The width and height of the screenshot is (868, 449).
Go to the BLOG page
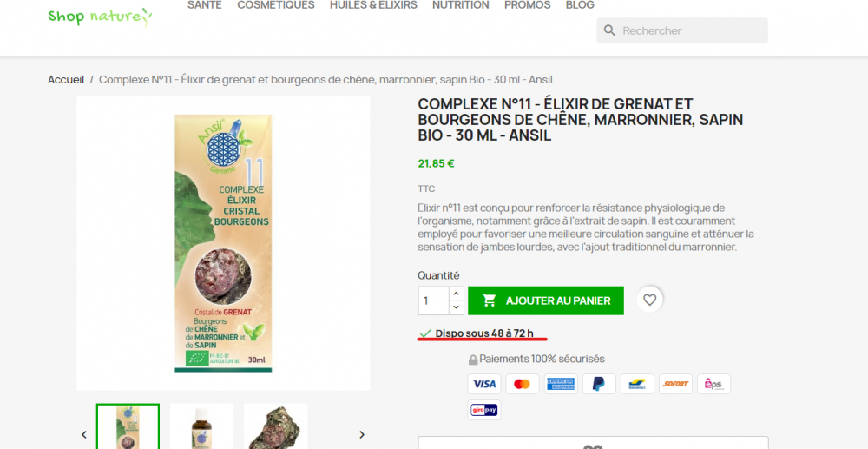580,5
